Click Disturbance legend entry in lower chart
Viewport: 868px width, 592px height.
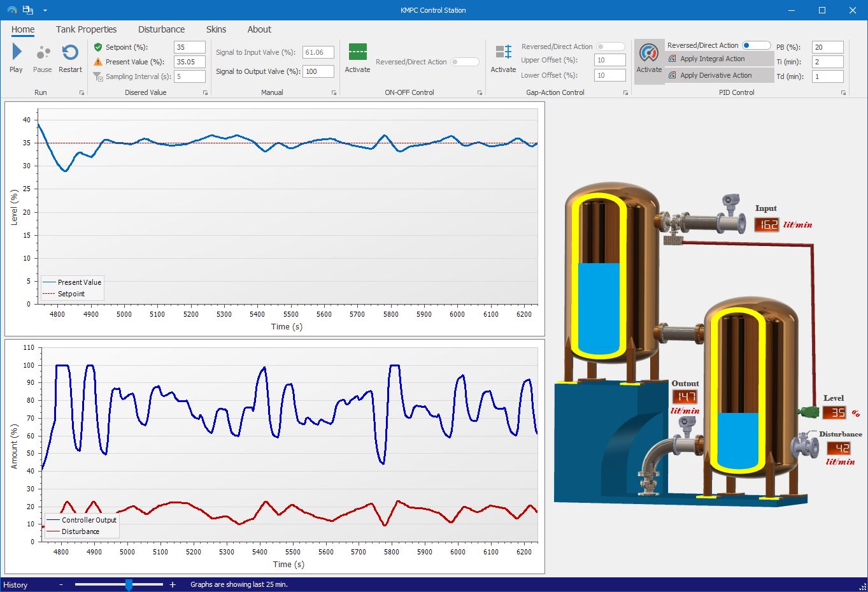point(73,531)
